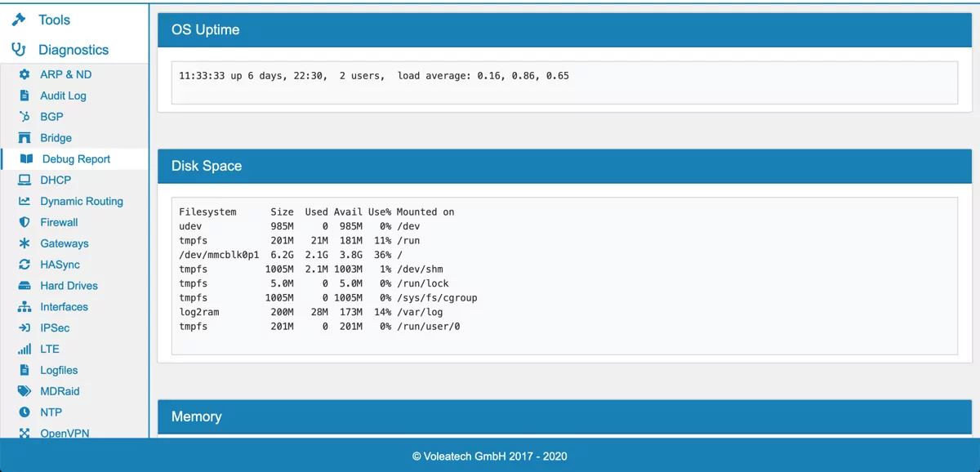Go to Dynamic Routing diagnostics
The height and width of the screenshot is (472, 980).
pyautogui.click(x=82, y=201)
